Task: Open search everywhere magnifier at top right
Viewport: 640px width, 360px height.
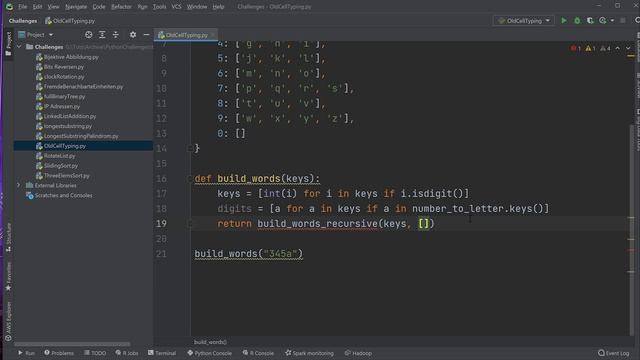Action: (x=637, y=20)
